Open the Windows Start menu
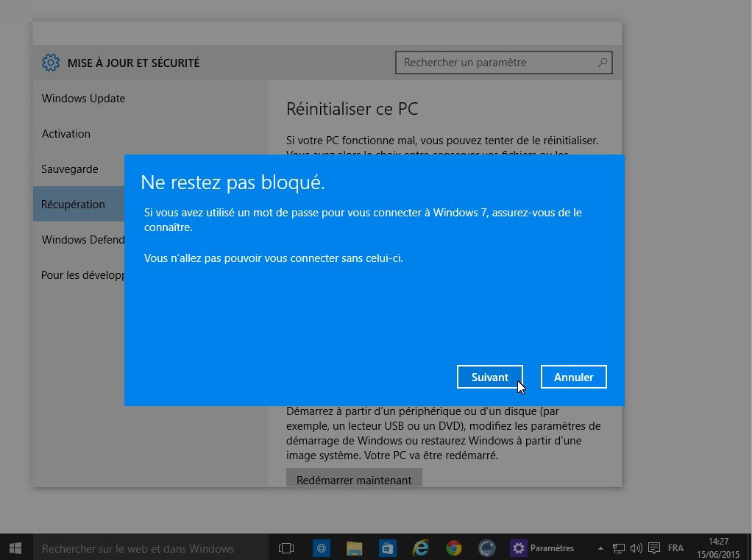Viewport: 752px width, 560px height. tap(15, 548)
